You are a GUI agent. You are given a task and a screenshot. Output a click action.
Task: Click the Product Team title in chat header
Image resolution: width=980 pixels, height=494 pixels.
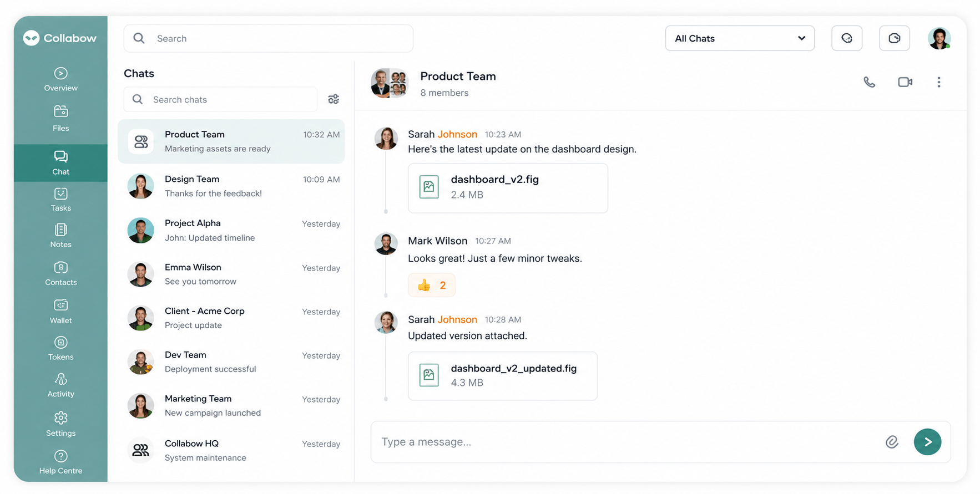[458, 76]
